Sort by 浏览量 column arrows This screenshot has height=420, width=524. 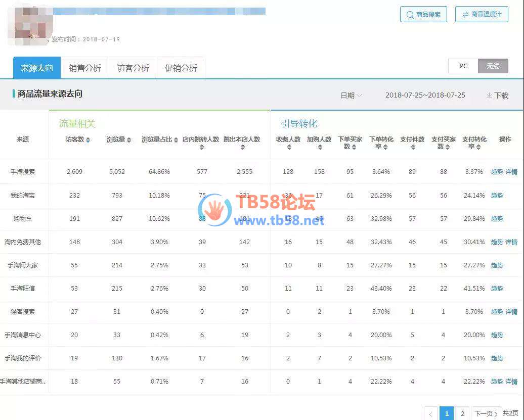pyautogui.click(x=129, y=140)
